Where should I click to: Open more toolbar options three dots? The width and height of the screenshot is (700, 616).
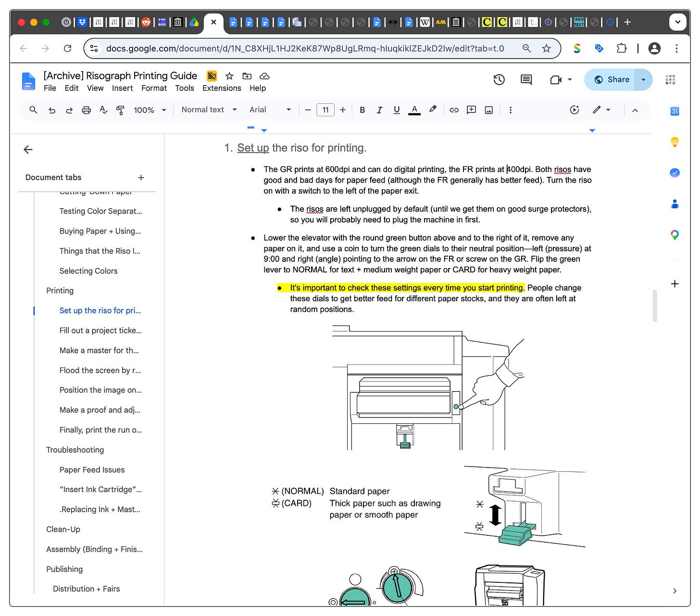coord(511,110)
